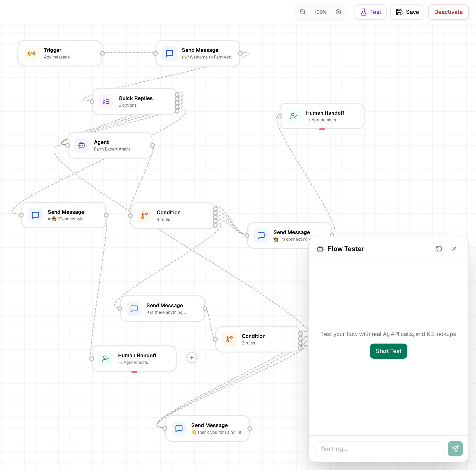The image size is (476, 470).
Task: Click the Thank you Send Message output port
Action: pyautogui.click(x=250, y=428)
